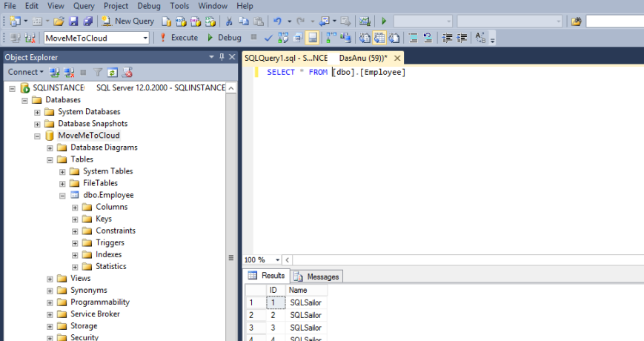Open the Query menu
This screenshot has width=644, height=341.
click(x=83, y=6)
